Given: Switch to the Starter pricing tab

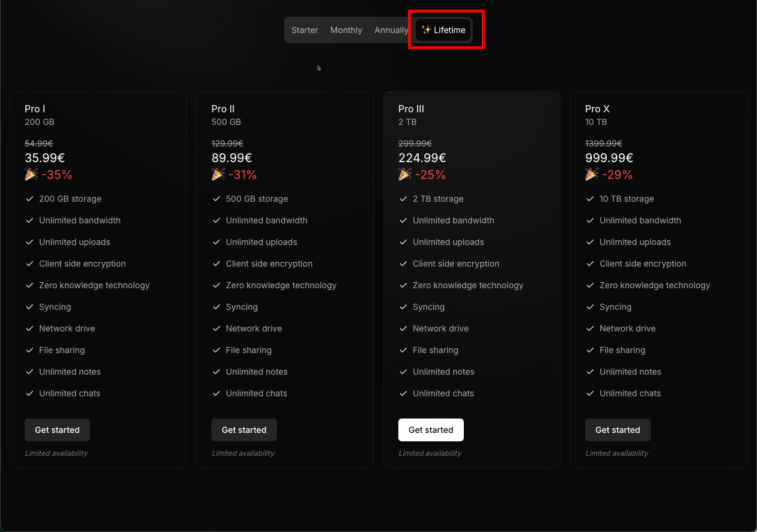Looking at the screenshot, I should tap(305, 30).
